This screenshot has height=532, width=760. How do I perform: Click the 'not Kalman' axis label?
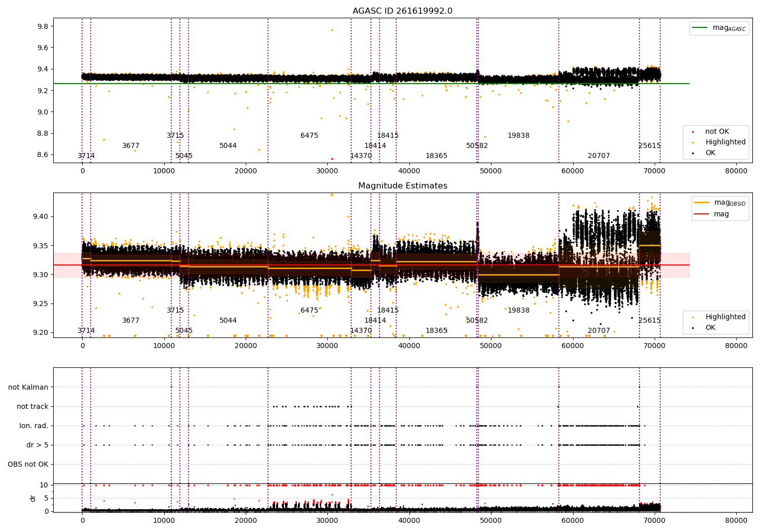pos(28,388)
